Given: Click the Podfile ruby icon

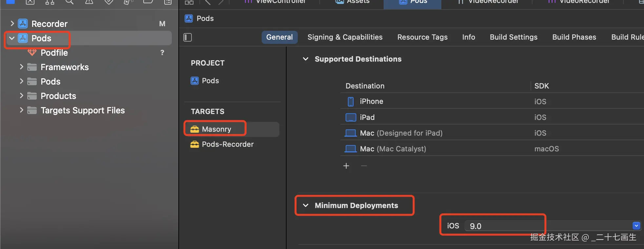Looking at the screenshot, I should tap(32, 52).
